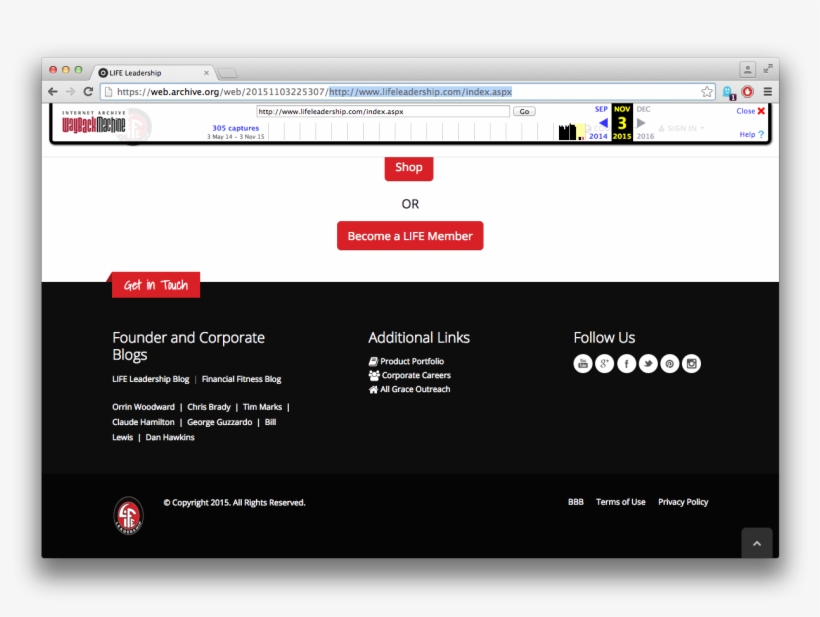Click the Pinterest icon under Follow Us
The image size is (820, 617).
pos(669,364)
